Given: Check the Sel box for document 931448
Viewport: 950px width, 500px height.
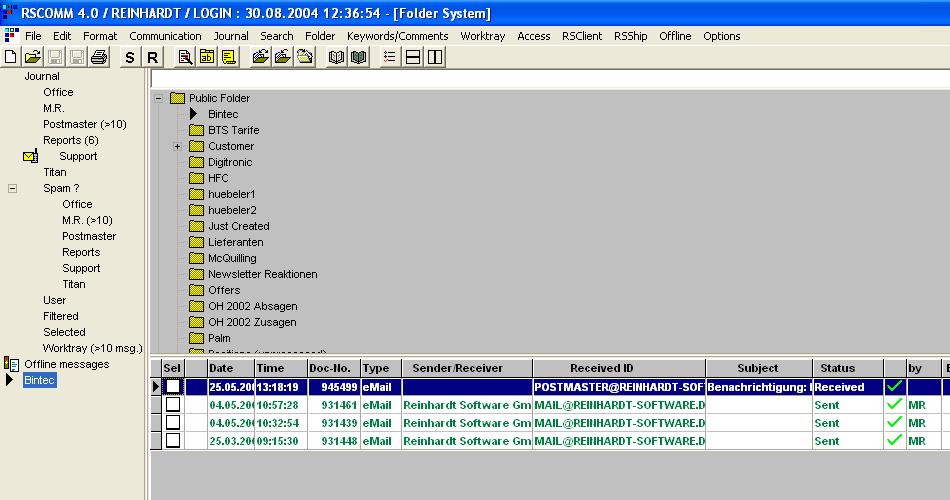Looking at the screenshot, I should coord(173,441).
